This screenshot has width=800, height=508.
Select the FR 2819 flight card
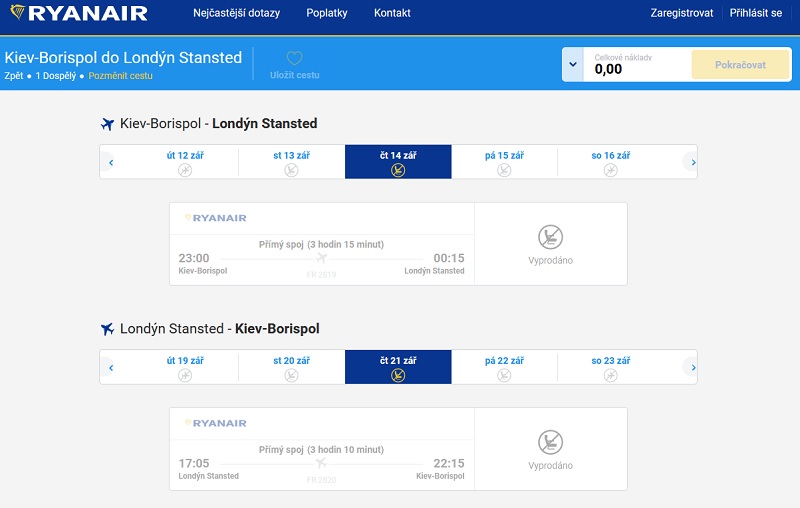322,244
